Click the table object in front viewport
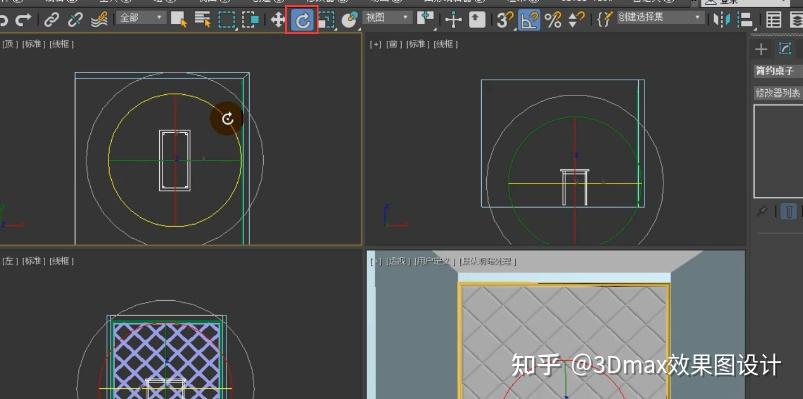The height and width of the screenshot is (399, 803). [575, 187]
